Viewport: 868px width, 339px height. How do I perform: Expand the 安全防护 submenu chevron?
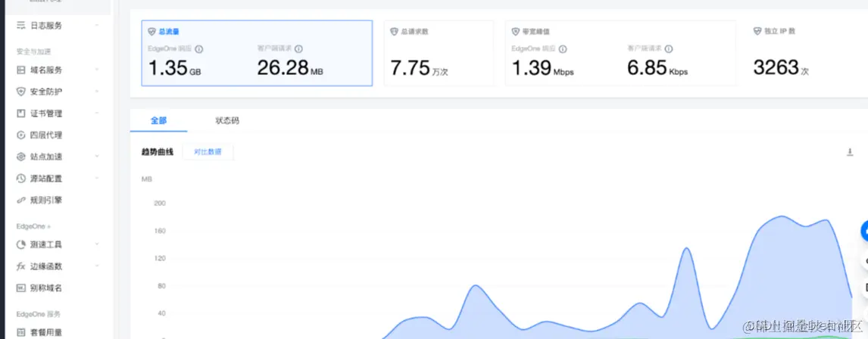97,92
